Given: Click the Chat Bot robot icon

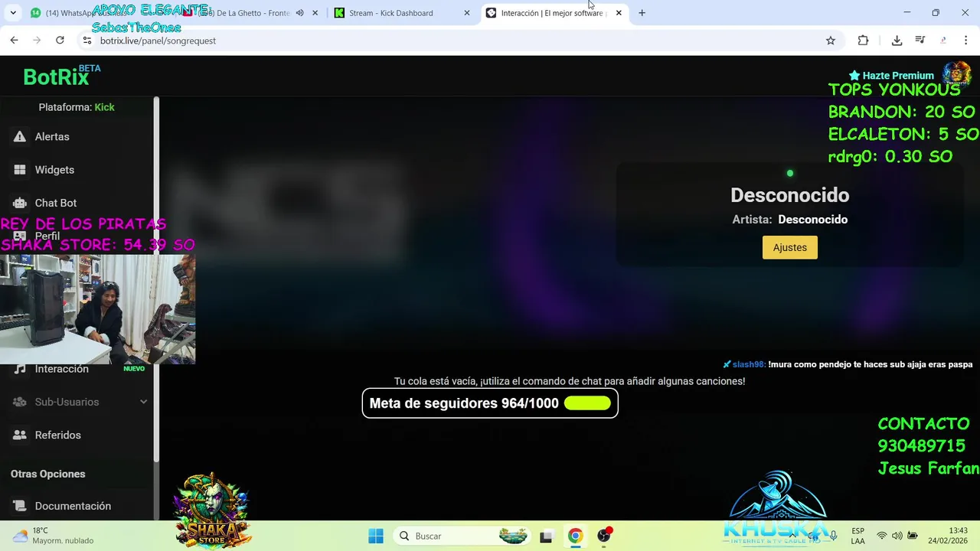Looking at the screenshot, I should 20,203.
